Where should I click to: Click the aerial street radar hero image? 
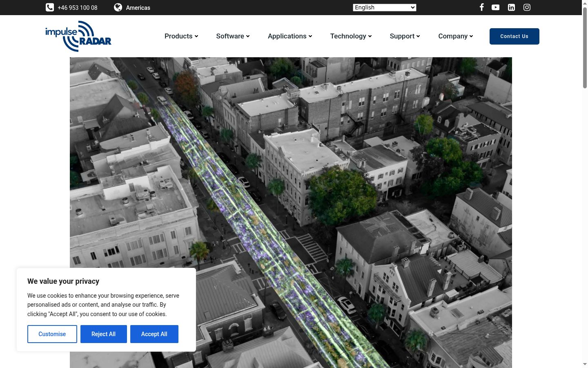coord(291,213)
